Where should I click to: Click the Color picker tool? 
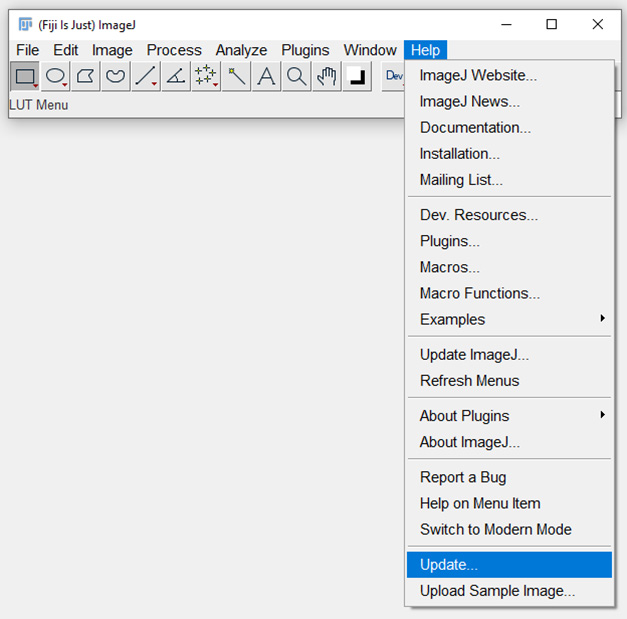tap(357, 76)
